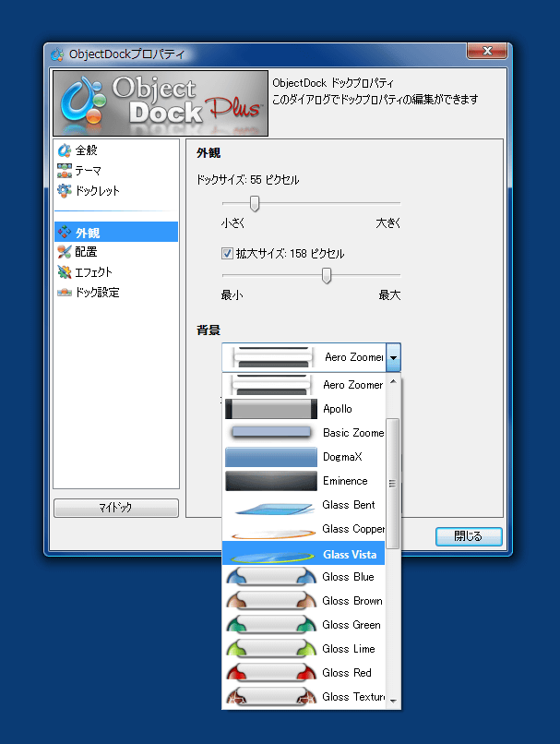Click the Gloss Red preview thumbnail

tap(271, 673)
